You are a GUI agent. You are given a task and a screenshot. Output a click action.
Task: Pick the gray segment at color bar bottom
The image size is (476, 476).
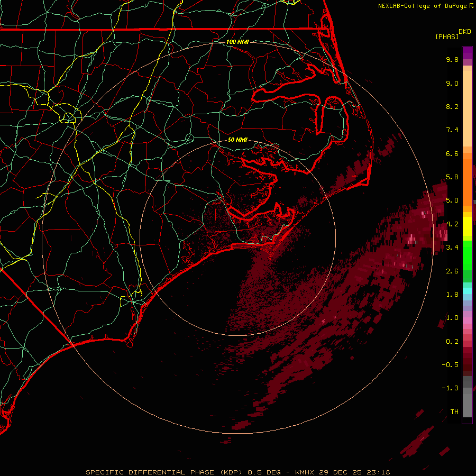tap(467, 402)
